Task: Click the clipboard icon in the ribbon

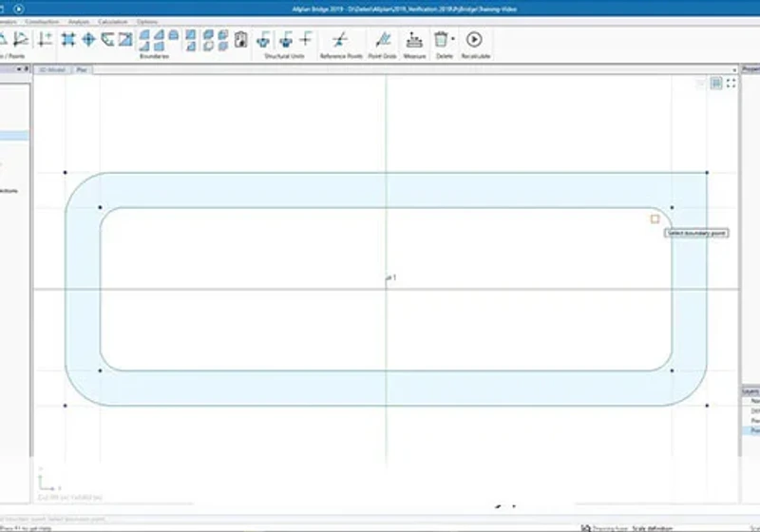Action: tap(241, 40)
